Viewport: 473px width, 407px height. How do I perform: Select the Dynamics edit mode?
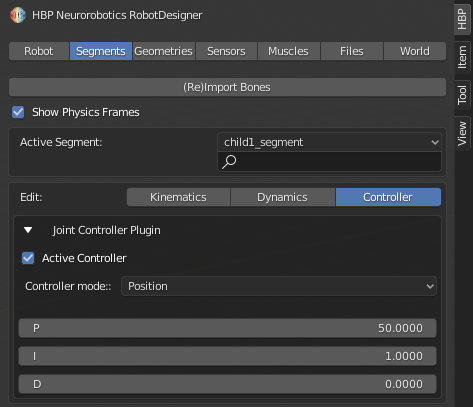(282, 197)
